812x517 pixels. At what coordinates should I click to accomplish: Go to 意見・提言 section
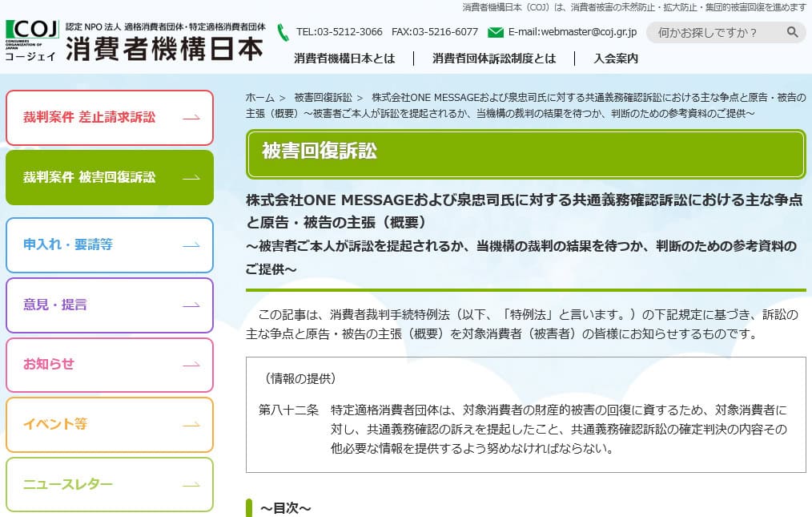click(x=110, y=305)
